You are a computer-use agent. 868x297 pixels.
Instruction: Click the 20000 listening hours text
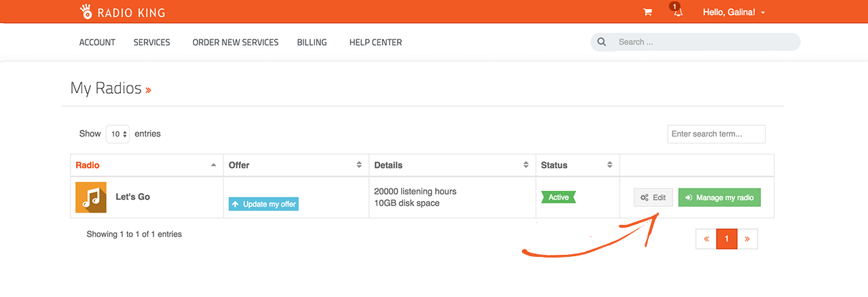[x=415, y=192]
